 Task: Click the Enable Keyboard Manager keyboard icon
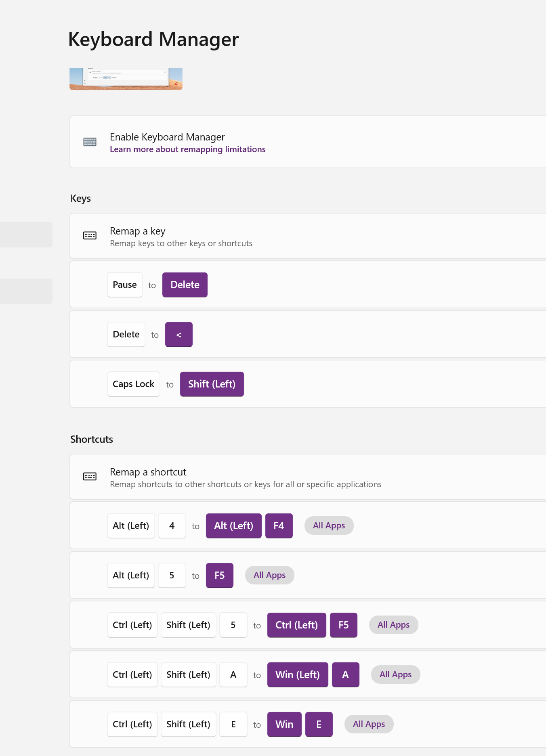pos(90,142)
